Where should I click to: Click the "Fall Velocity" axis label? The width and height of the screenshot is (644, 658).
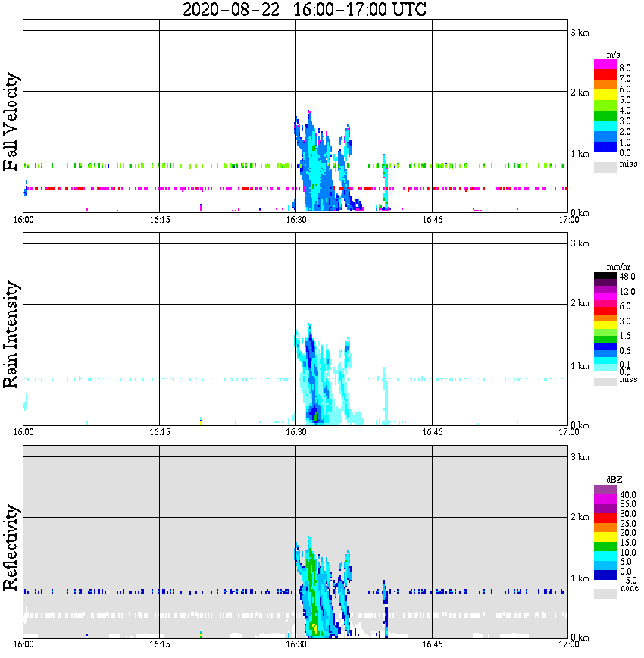[x=11, y=122]
